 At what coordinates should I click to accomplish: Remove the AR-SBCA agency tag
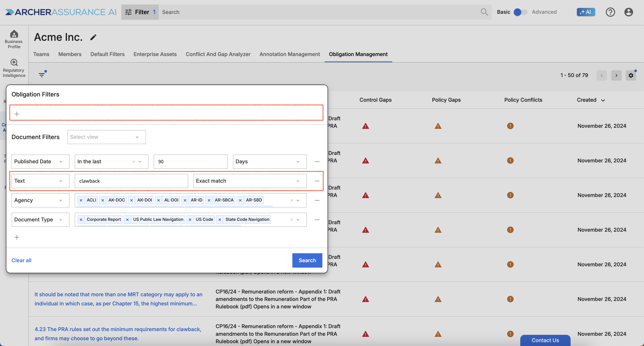(209, 200)
